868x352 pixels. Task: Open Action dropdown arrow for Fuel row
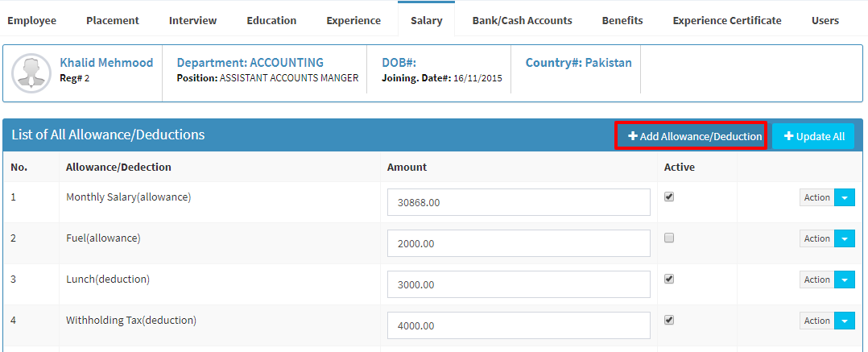point(844,238)
